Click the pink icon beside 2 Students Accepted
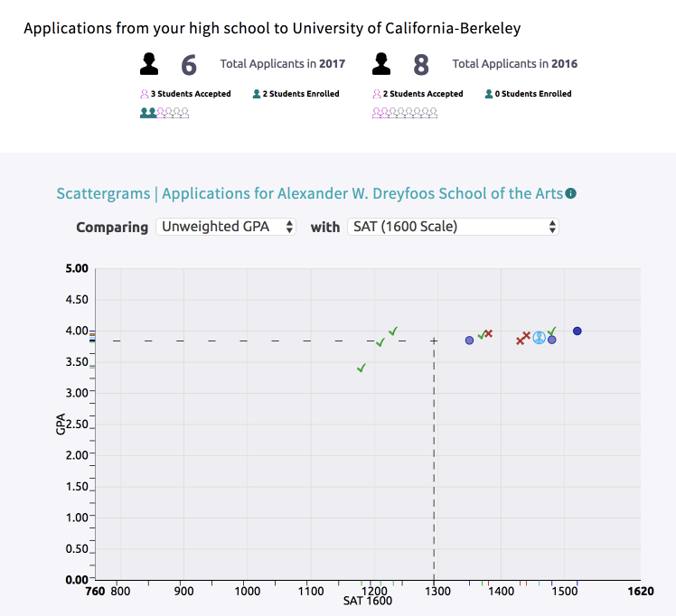676x616 pixels. [377, 94]
